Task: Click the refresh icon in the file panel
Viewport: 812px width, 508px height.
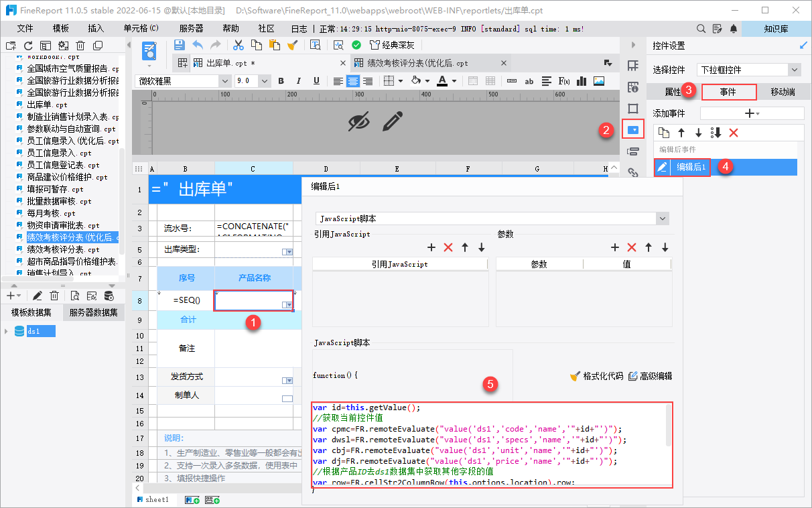Action: (x=28, y=46)
